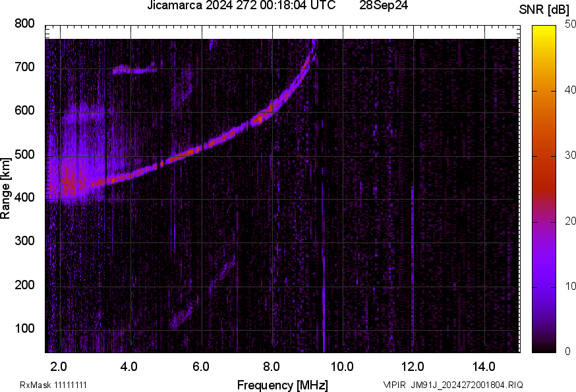Click the RxMask 11111111 label
Image resolution: width=576 pixels, height=392 pixels.
(53, 385)
